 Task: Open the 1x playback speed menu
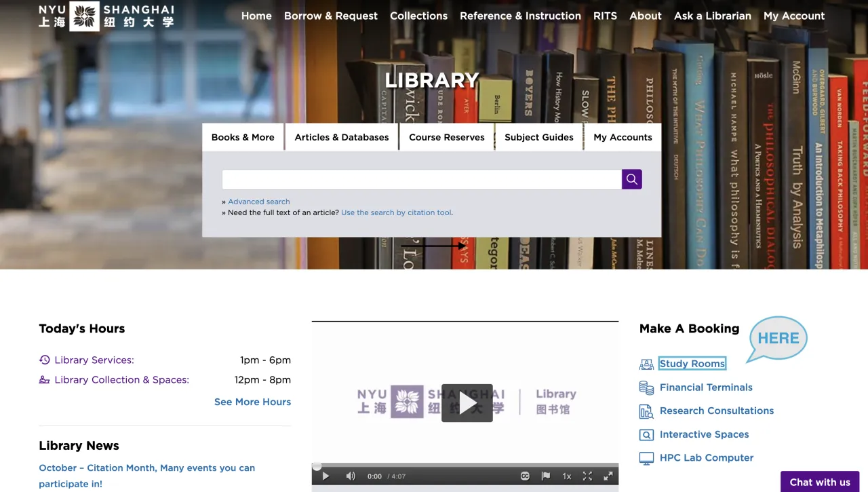click(567, 476)
